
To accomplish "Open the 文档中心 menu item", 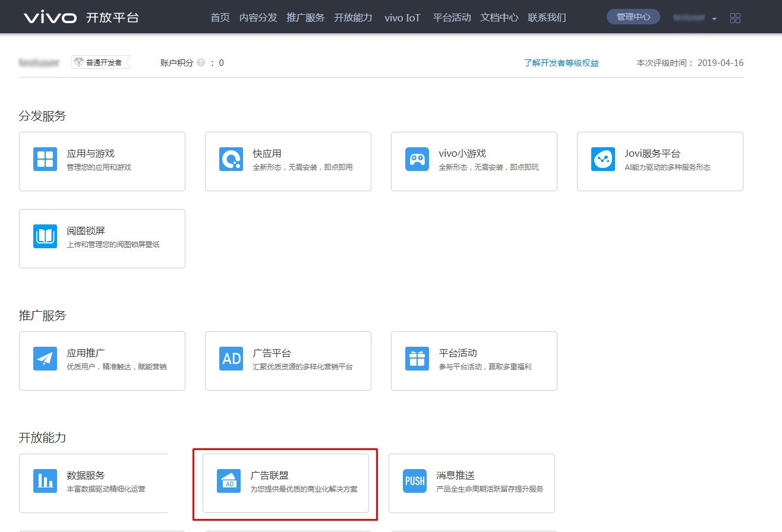I will coord(499,17).
